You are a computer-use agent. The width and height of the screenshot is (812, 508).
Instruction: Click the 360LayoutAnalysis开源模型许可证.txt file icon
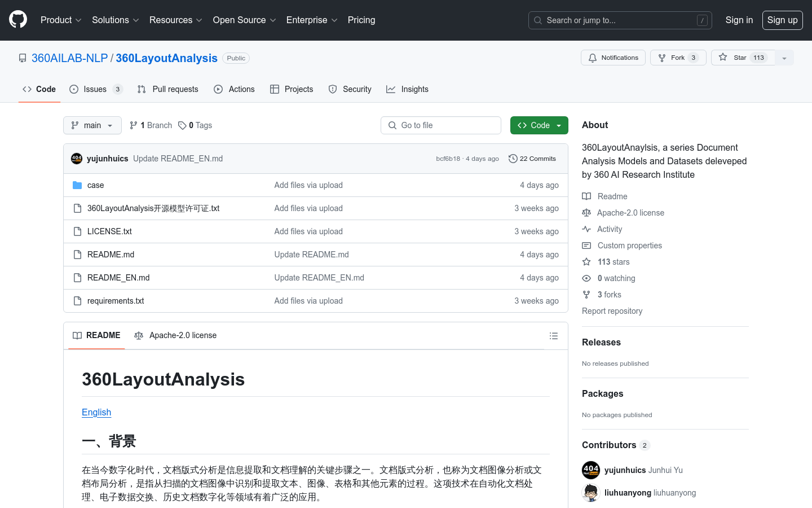click(x=77, y=208)
